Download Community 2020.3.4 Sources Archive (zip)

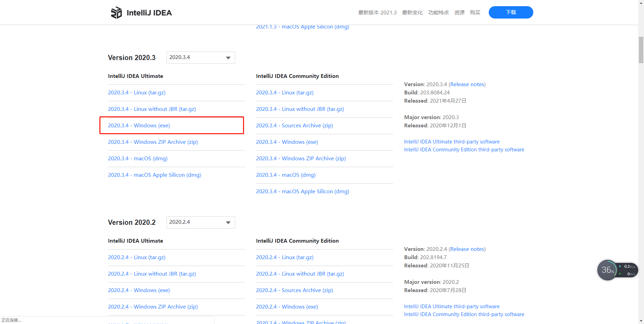(x=294, y=126)
